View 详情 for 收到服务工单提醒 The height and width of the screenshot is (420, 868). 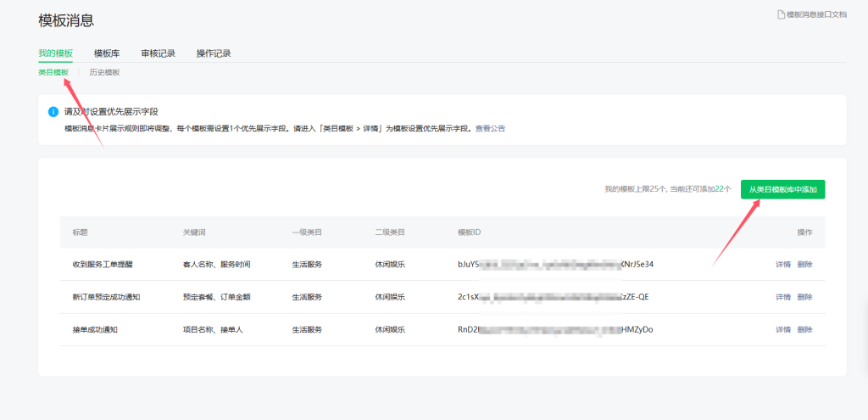pyautogui.click(x=783, y=264)
